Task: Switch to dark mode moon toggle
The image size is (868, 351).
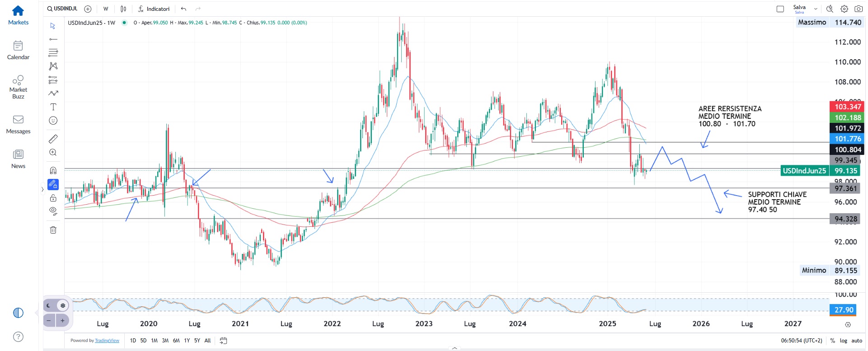Action: (49, 305)
